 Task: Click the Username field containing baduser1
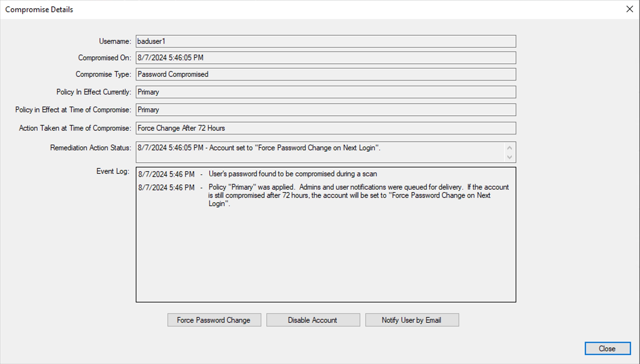[x=325, y=41]
